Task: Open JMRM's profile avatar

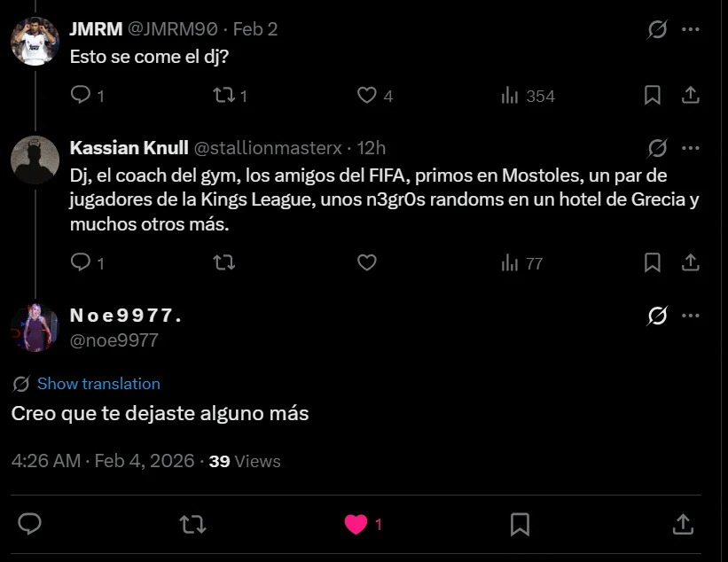Action: click(35, 41)
